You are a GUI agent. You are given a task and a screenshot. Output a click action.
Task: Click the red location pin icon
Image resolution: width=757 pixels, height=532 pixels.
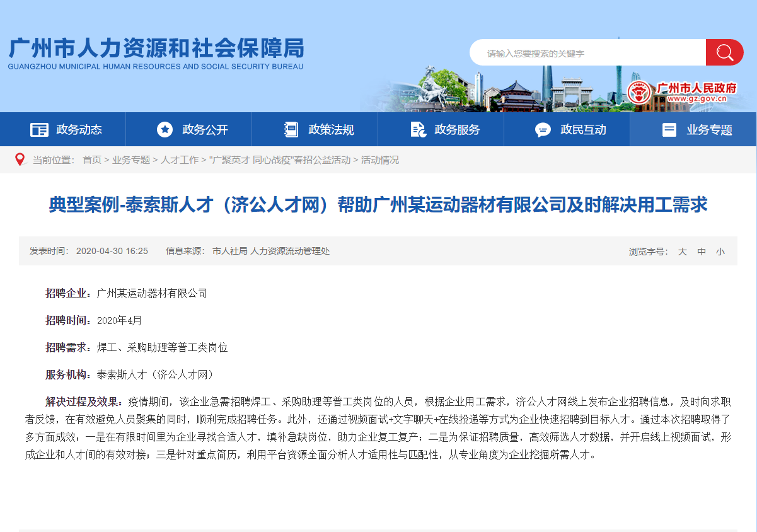[20, 159]
